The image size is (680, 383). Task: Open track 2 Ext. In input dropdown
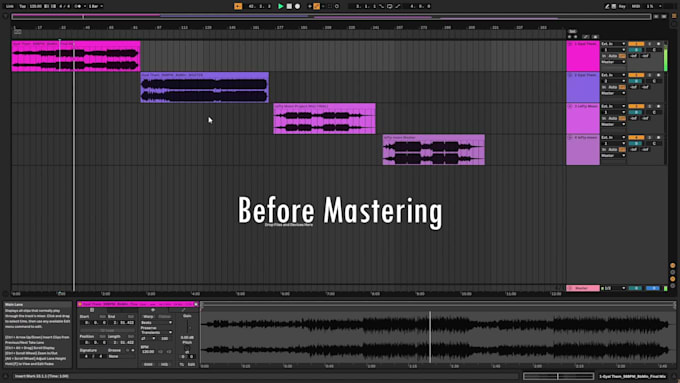point(613,75)
